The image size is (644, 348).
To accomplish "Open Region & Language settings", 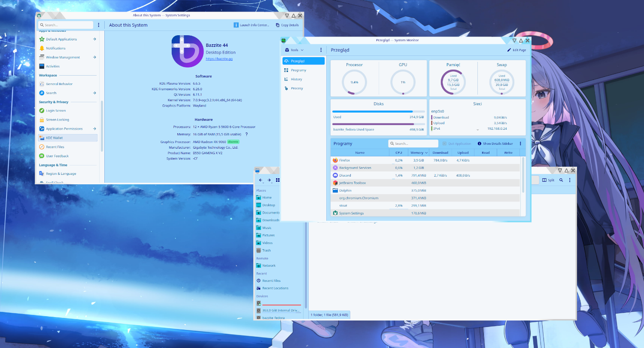I will click(x=68, y=174).
